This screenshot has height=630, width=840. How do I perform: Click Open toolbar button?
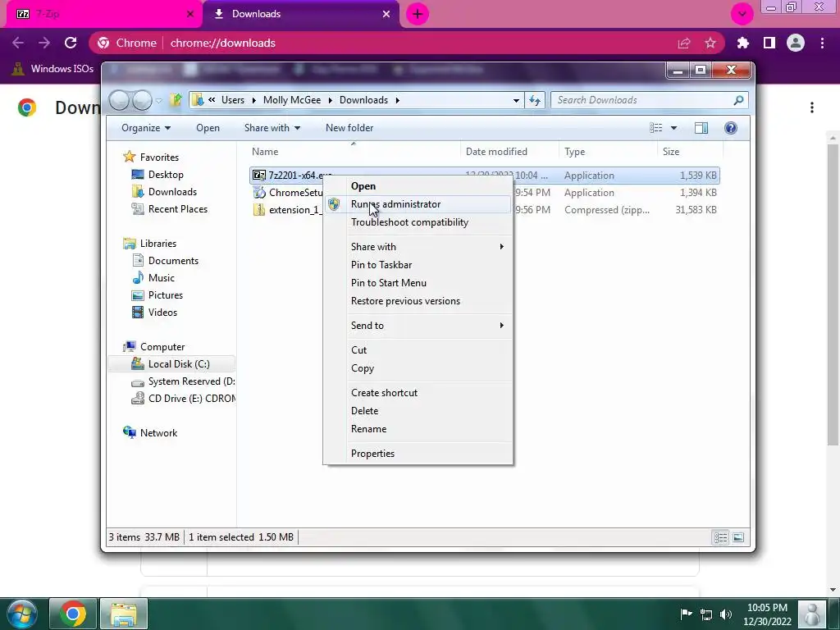tap(208, 128)
